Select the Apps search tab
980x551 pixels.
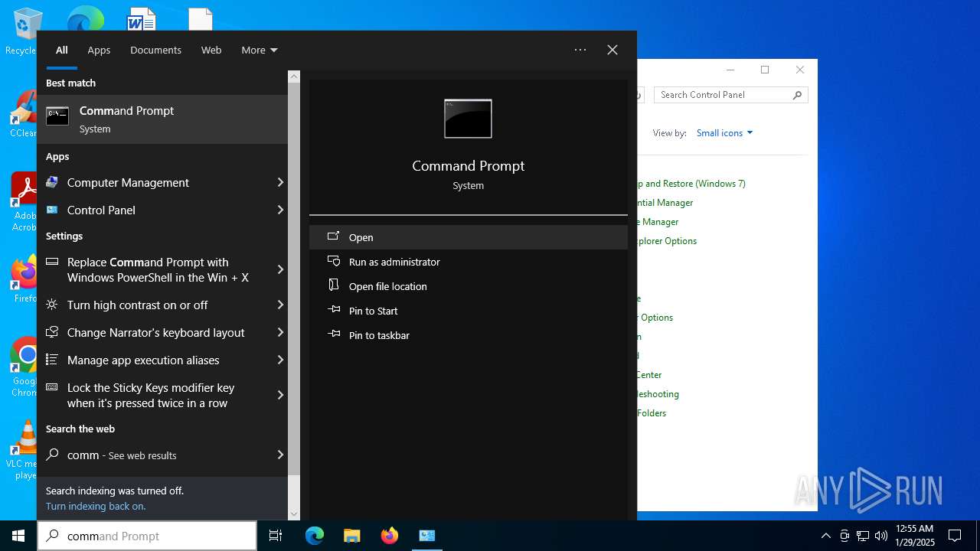pos(99,50)
